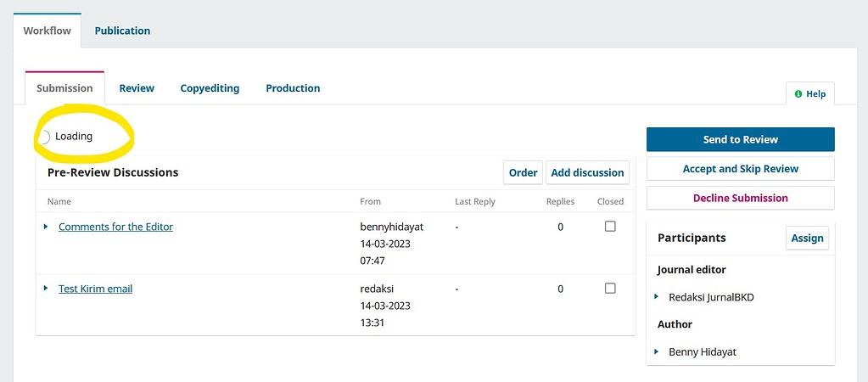
Task: Open the Copyediting stage tab
Action: click(x=210, y=88)
